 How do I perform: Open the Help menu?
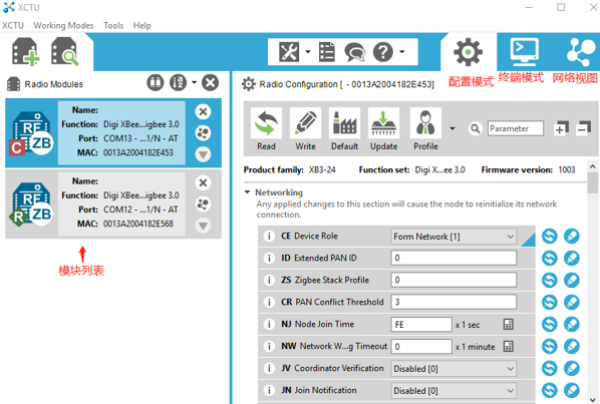142,26
